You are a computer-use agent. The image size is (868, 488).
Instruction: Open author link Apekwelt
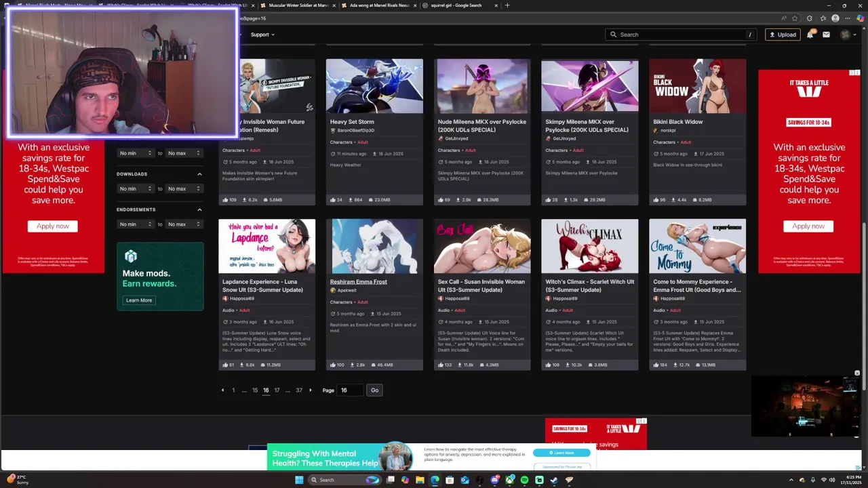pyautogui.click(x=347, y=290)
